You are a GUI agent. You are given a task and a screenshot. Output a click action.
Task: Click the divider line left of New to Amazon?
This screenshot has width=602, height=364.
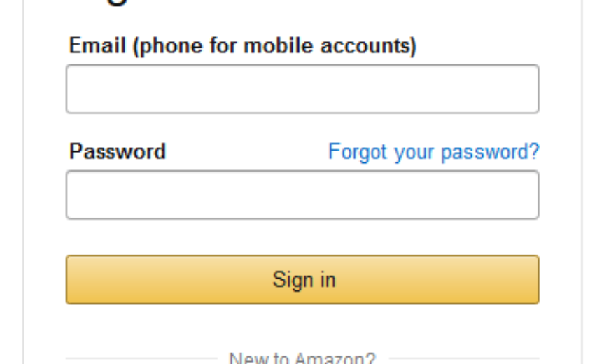[x=141, y=358]
